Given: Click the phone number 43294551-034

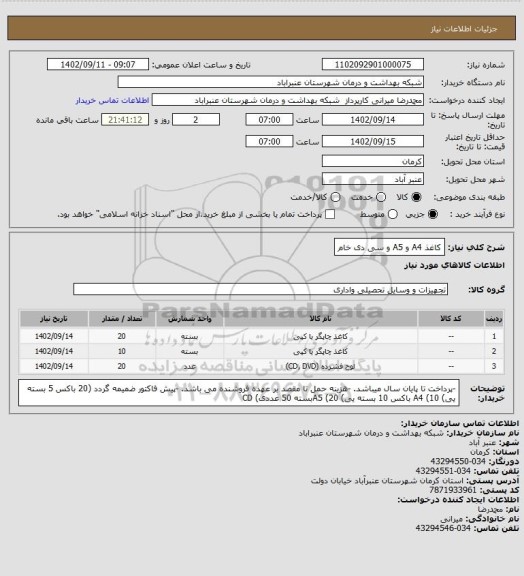Looking at the screenshot, I should (x=443, y=471).
